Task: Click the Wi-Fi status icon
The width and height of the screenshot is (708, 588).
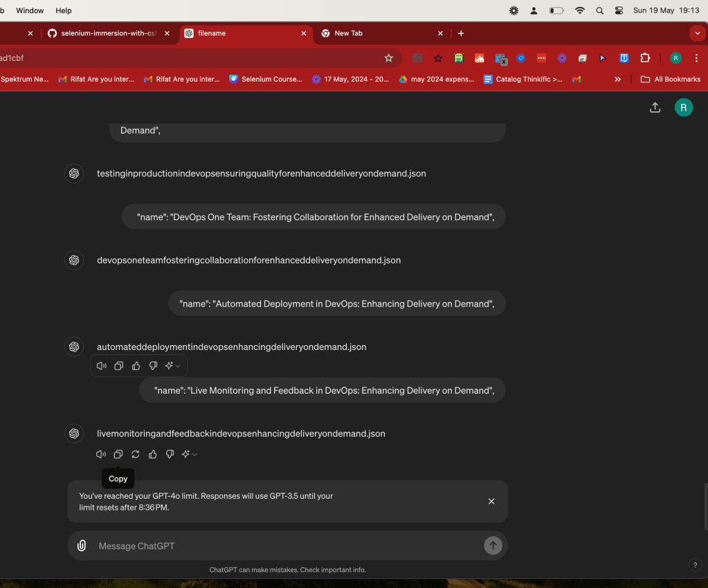Action: tap(580, 10)
